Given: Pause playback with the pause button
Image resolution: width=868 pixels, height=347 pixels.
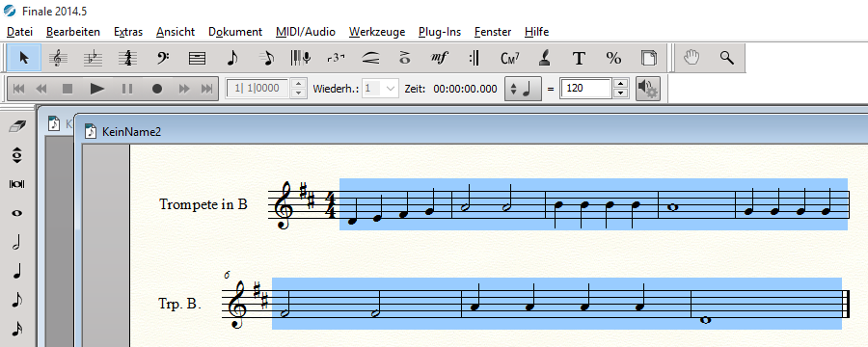Looking at the screenshot, I should click(x=127, y=89).
